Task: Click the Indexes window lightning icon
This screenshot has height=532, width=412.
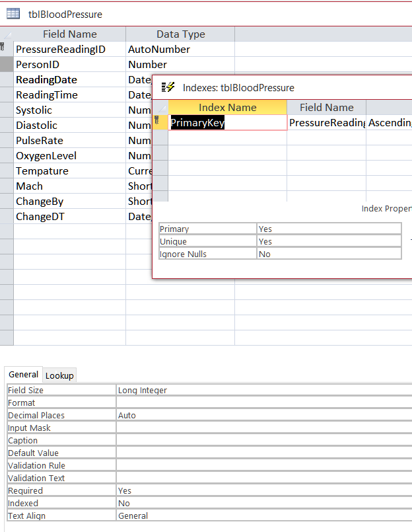Action: pos(168,87)
